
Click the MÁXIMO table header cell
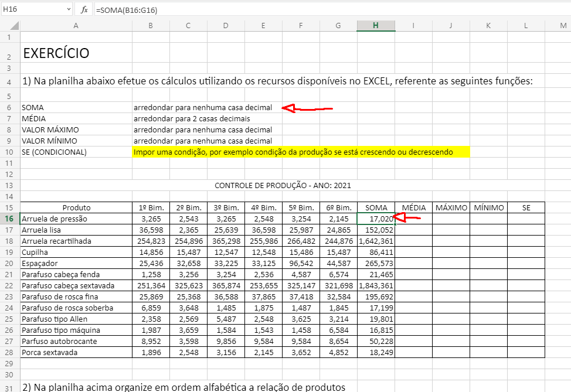pyautogui.click(x=451, y=208)
